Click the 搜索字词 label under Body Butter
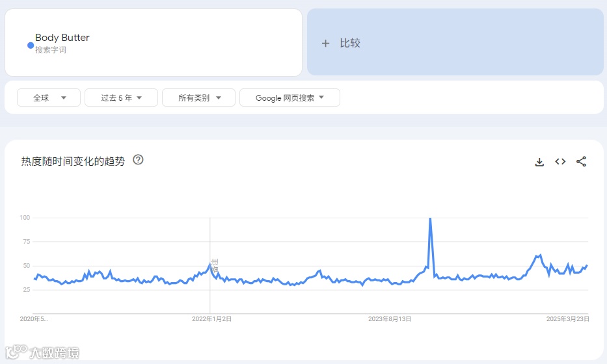The width and height of the screenshot is (607, 364). (51, 50)
